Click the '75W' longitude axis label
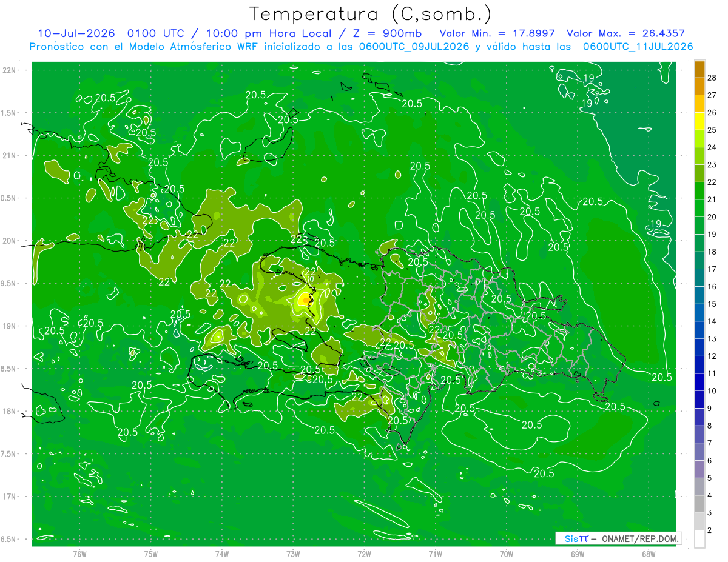Image resolution: width=728 pixels, height=562 pixels. pos(151,554)
